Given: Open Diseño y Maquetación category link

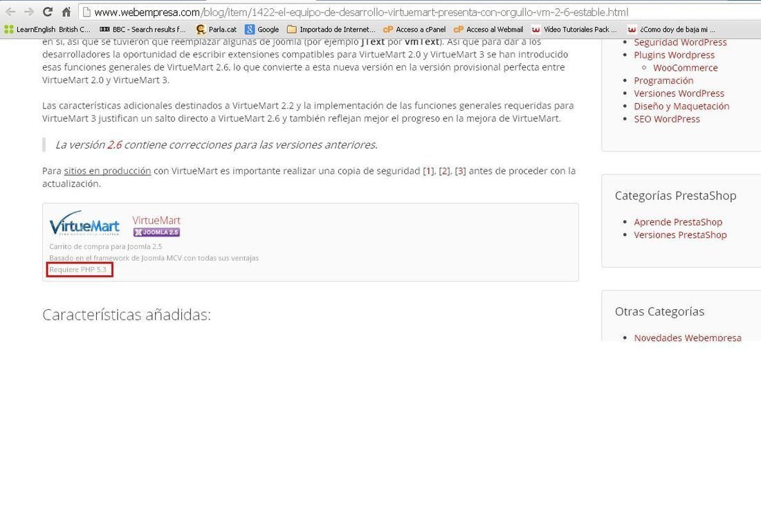Looking at the screenshot, I should click(681, 107).
